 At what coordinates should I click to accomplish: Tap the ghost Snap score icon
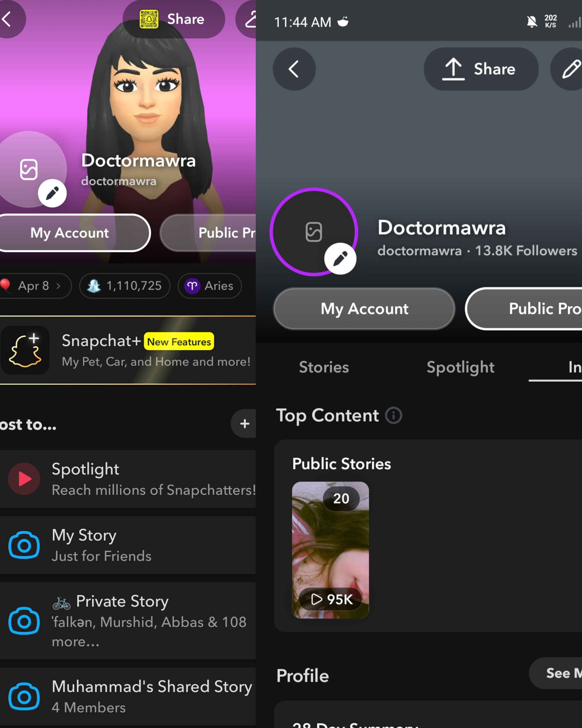(x=94, y=286)
